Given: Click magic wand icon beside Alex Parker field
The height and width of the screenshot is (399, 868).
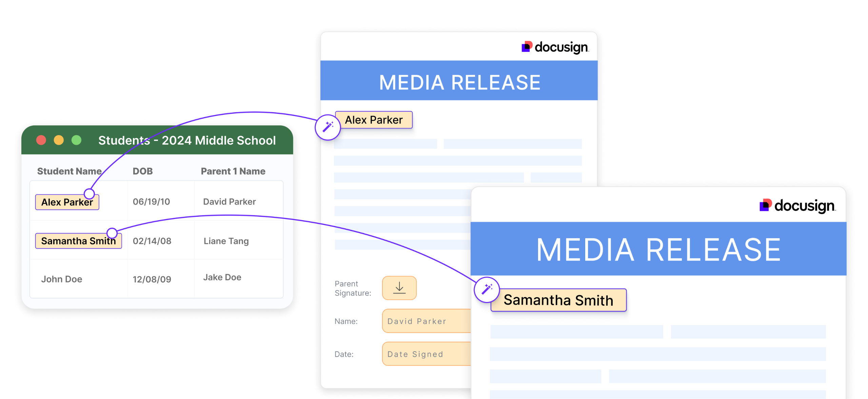Looking at the screenshot, I should 328,127.
